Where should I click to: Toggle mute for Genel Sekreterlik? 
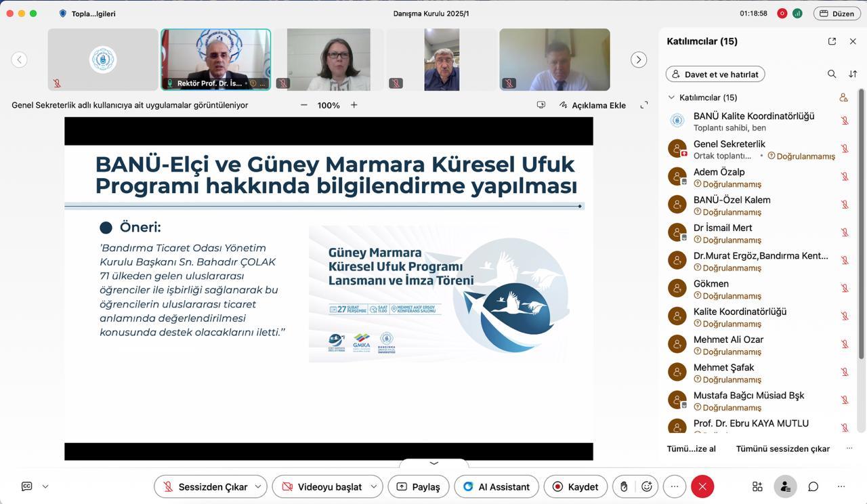pos(845,149)
